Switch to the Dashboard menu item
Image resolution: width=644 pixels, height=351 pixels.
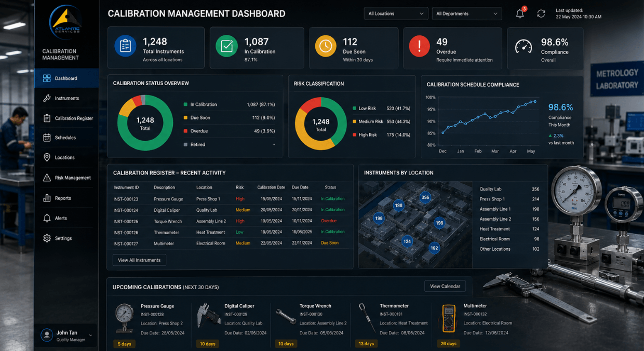(x=66, y=78)
